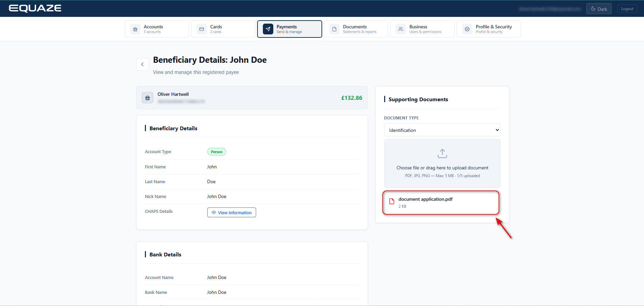Image resolution: width=644 pixels, height=306 pixels.
Task: Click the First Name value John
Action: pos(212,167)
